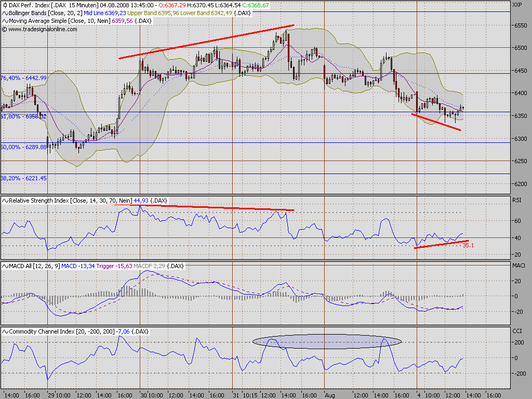Image resolution: width=532 pixels, height=399 pixels.
Task: Click the CCI value -7,06
Action: click(x=123, y=331)
